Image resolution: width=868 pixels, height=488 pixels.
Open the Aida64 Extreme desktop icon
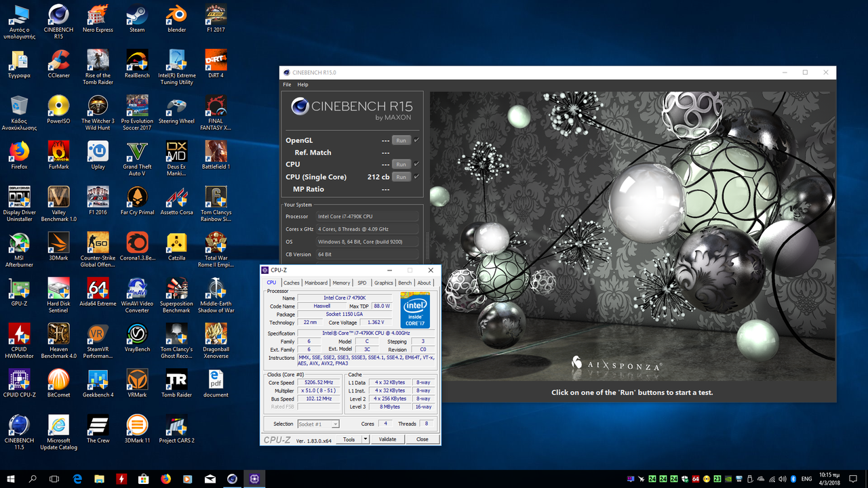[x=98, y=292]
